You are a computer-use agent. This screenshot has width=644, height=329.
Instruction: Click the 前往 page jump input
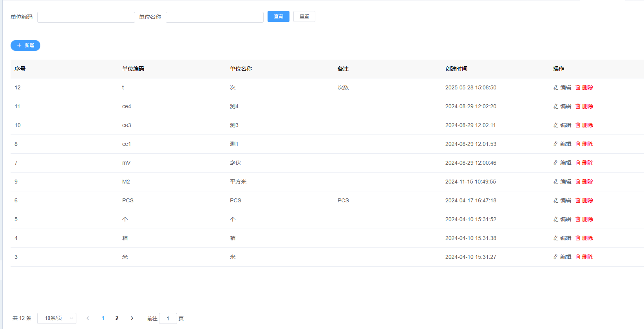tap(168, 318)
